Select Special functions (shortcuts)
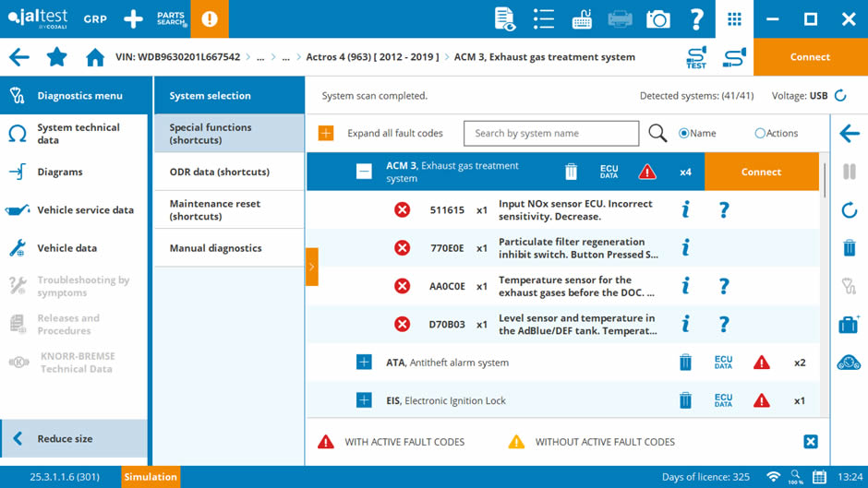 pyautogui.click(x=229, y=134)
